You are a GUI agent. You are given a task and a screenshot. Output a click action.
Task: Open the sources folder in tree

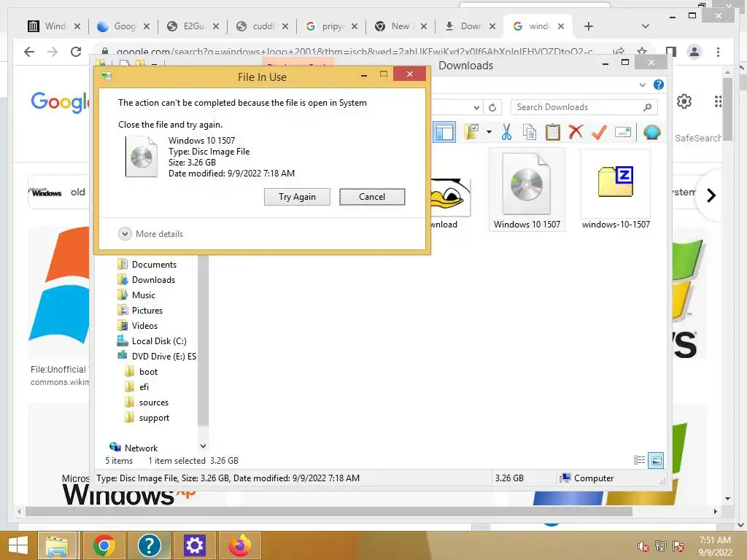(147, 402)
